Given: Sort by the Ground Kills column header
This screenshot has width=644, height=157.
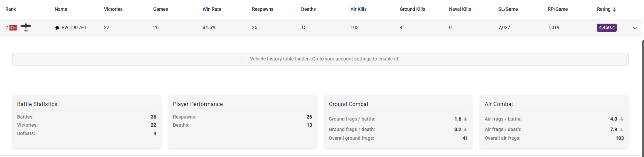Looking at the screenshot, I should click(x=412, y=9).
